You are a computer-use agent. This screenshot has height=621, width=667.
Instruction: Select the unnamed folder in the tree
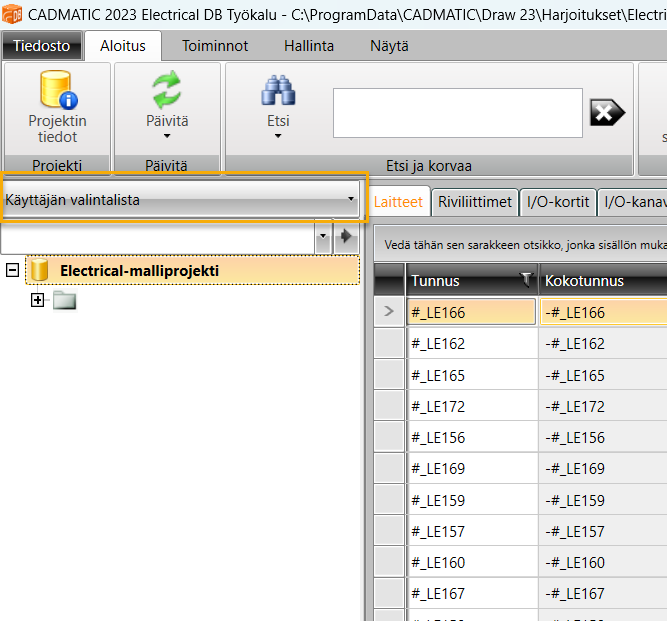[x=65, y=300]
